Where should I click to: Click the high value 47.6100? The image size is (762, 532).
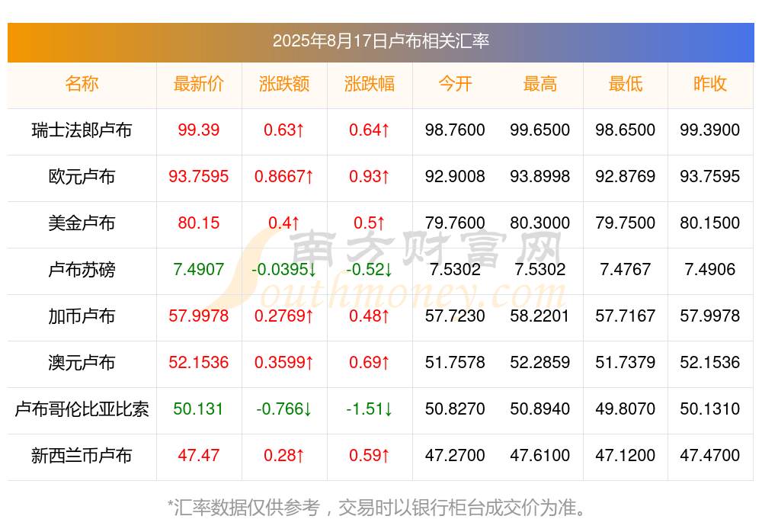pos(540,456)
